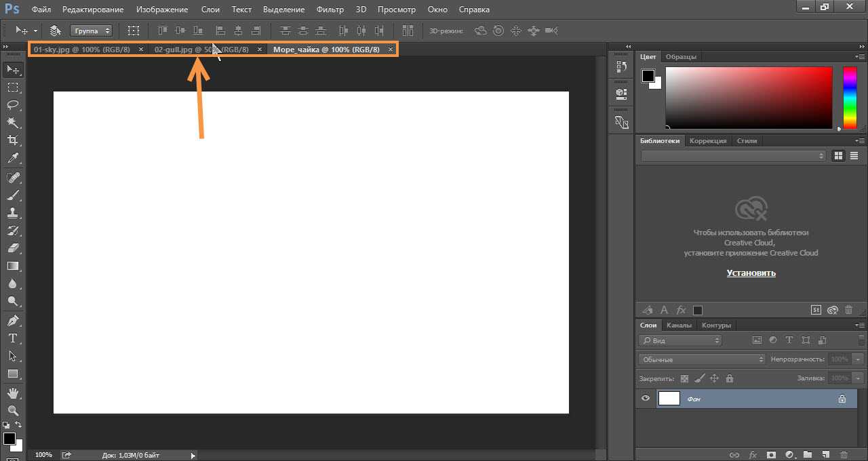Hide the Фон layer with eye icon
Image resolution: width=868 pixels, height=461 pixels.
[x=645, y=399]
